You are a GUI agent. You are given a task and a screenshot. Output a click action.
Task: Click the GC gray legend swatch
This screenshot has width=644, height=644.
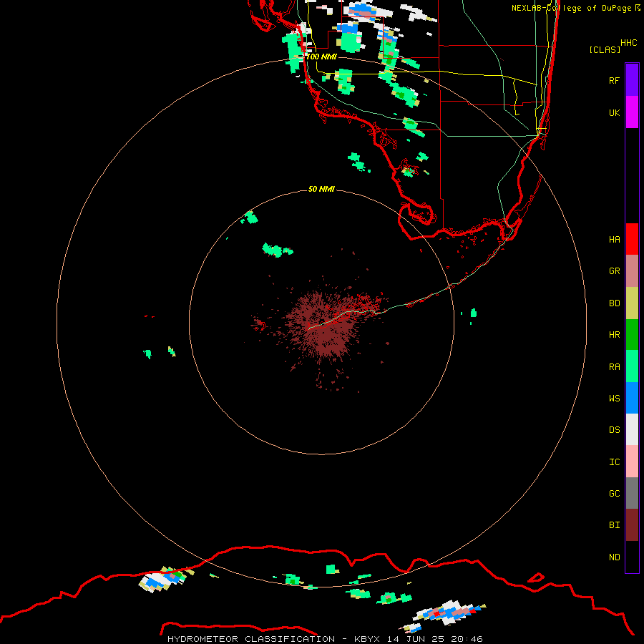click(632, 493)
